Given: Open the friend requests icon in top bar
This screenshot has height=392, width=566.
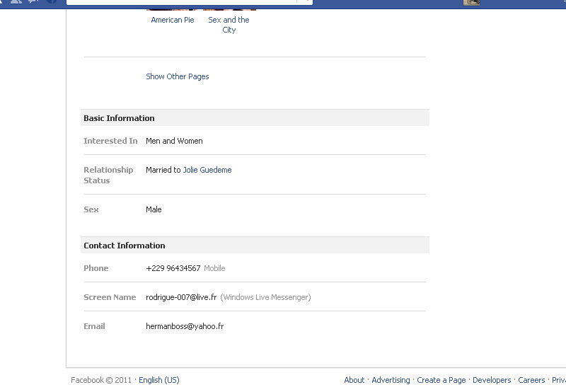Looking at the screenshot, I should point(16,2).
